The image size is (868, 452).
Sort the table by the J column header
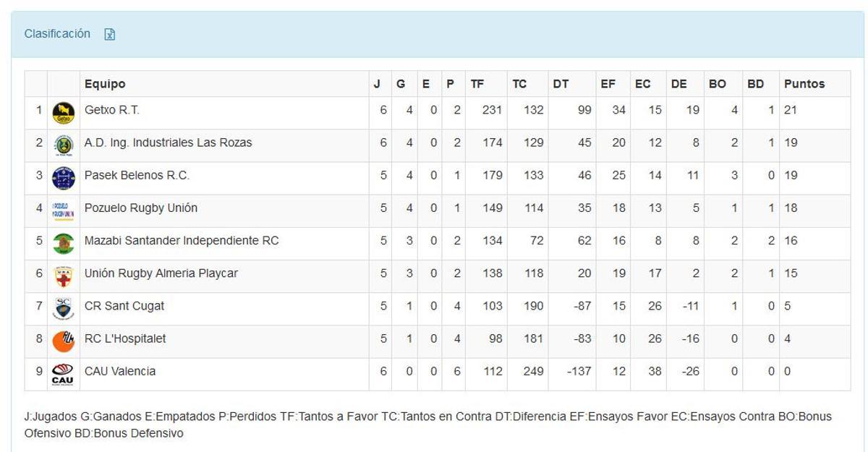(x=378, y=84)
